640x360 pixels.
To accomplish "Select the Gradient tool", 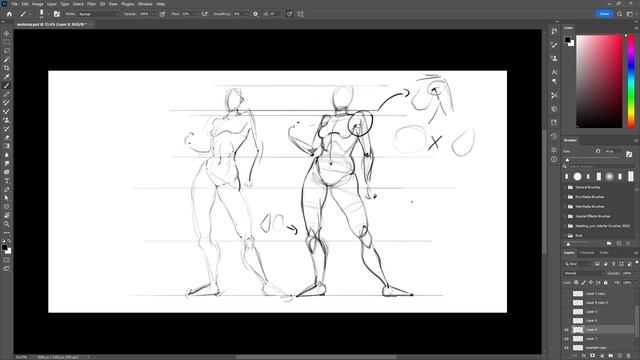I will pos(7,146).
